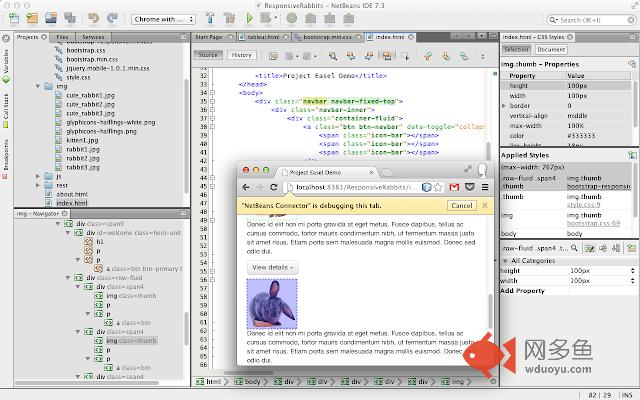The width and height of the screenshot is (640, 400).
Task: Open the Start Page editor tab
Action: click(209, 37)
